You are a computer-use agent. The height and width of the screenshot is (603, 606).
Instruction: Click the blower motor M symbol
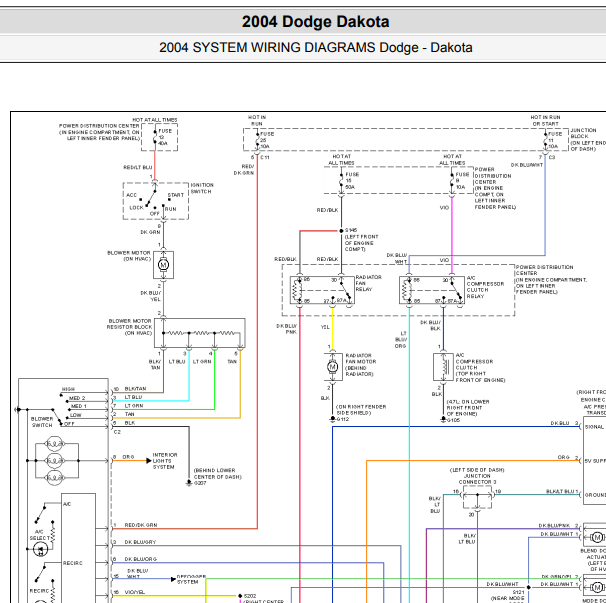pos(163,265)
